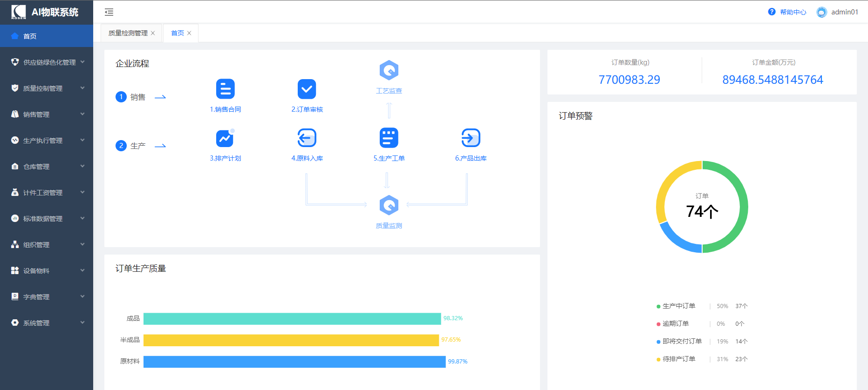
Task: Expand the 质量控制管理 chevron
Action: pyautogui.click(x=82, y=88)
